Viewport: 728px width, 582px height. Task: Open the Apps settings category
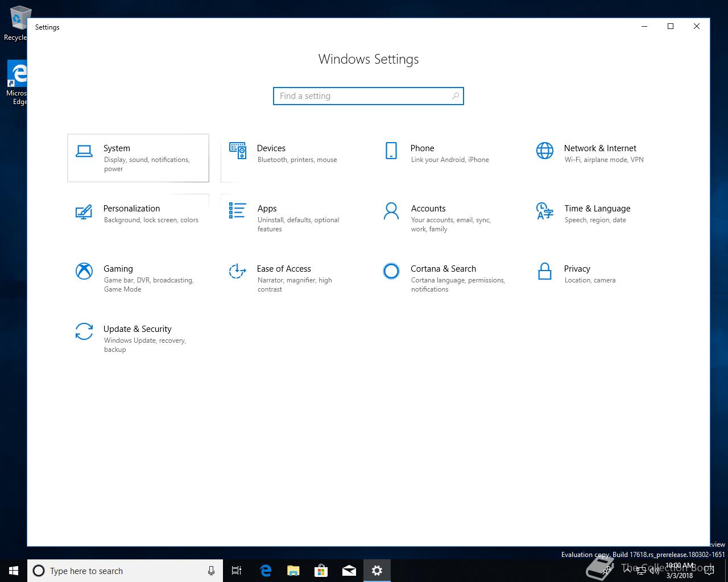click(x=292, y=218)
